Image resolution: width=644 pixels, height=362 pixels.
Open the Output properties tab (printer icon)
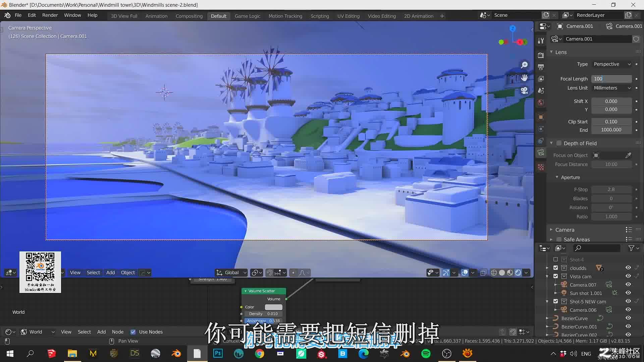[x=541, y=67]
